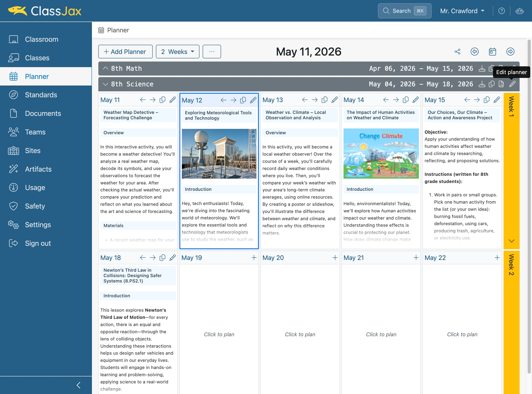The height and width of the screenshot is (394, 532).
Task: Edit the May 12 lesson
Action: coord(253,100)
